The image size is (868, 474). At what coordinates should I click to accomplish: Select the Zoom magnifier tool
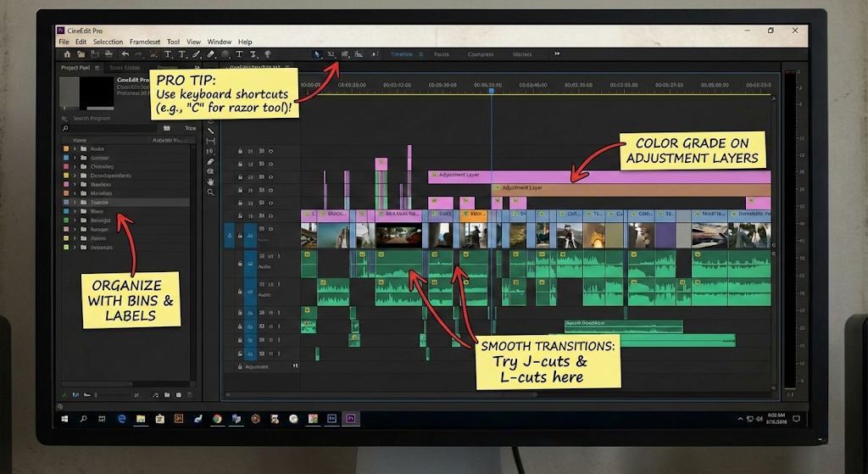211,192
